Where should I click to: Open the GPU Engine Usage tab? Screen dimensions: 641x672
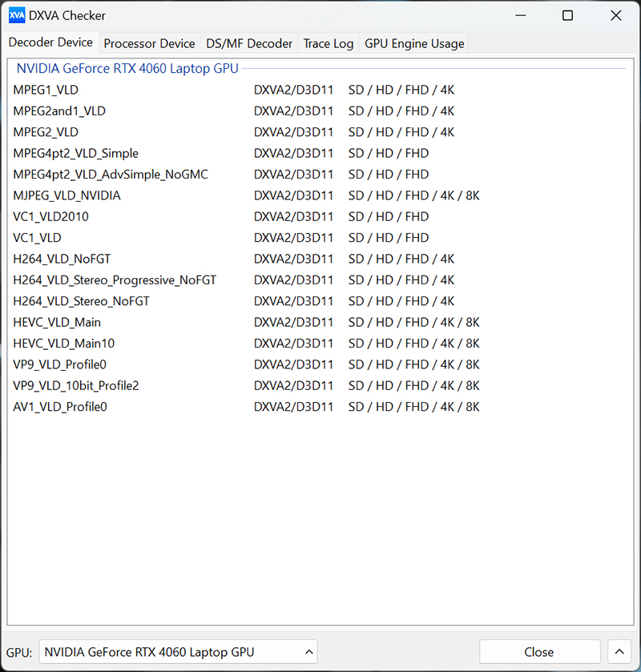click(x=414, y=43)
